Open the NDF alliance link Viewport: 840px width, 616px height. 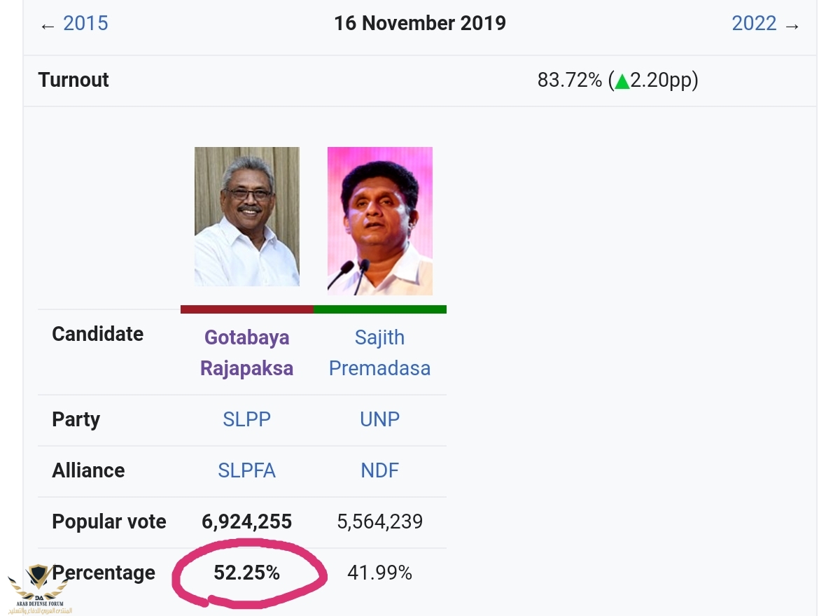coord(380,470)
